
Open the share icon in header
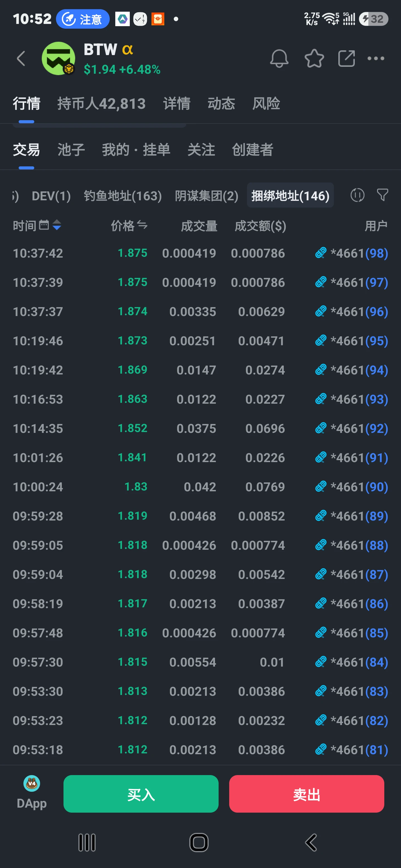346,58
